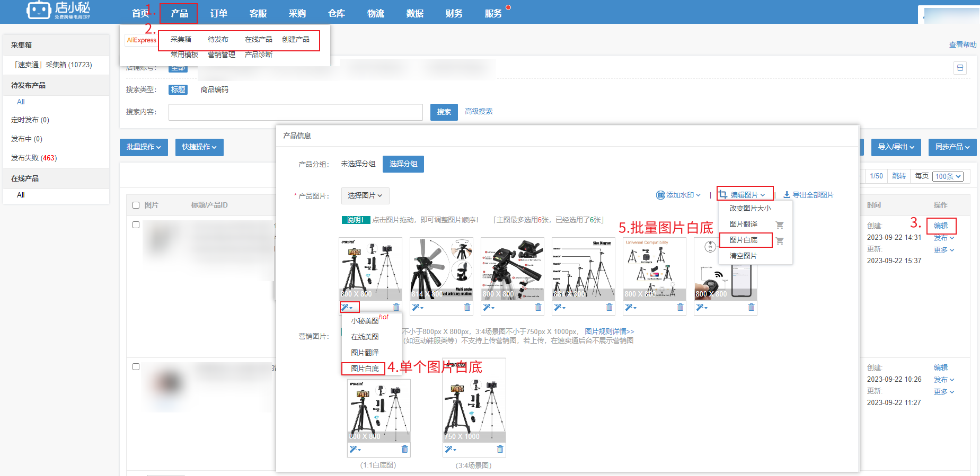Expand the 添加水印 dropdown
The height and width of the screenshot is (476, 980).
(678, 195)
